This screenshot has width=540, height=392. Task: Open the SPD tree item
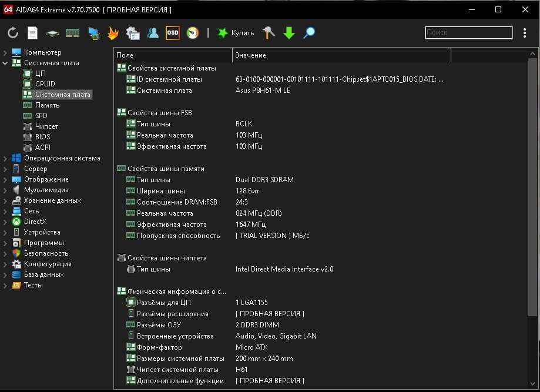pyautogui.click(x=41, y=116)
